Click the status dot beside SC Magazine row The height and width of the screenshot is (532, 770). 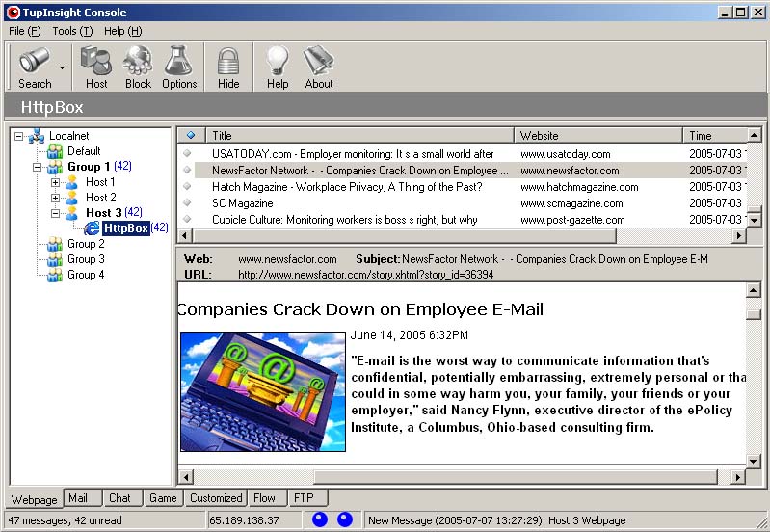pyautogui.click(x=187, y=203)
